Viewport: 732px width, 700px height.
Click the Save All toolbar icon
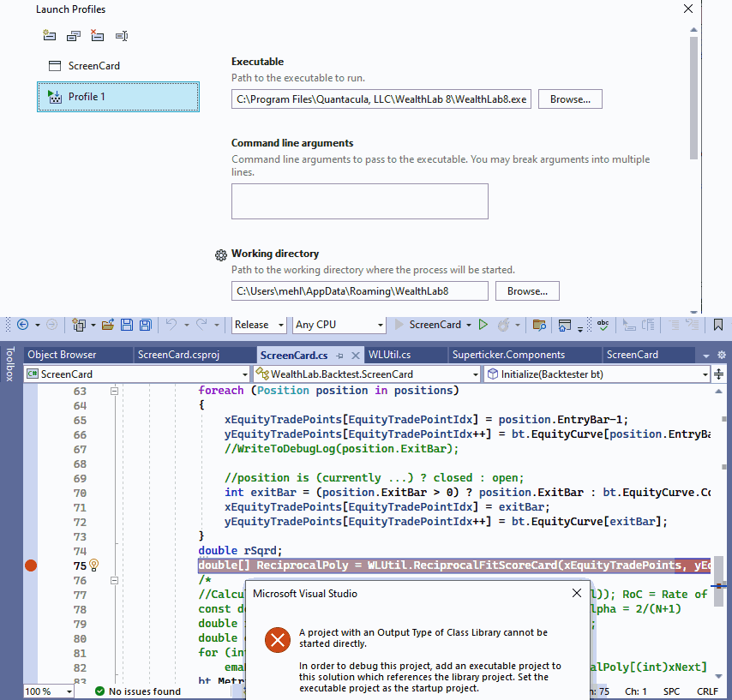pos(146,325)
